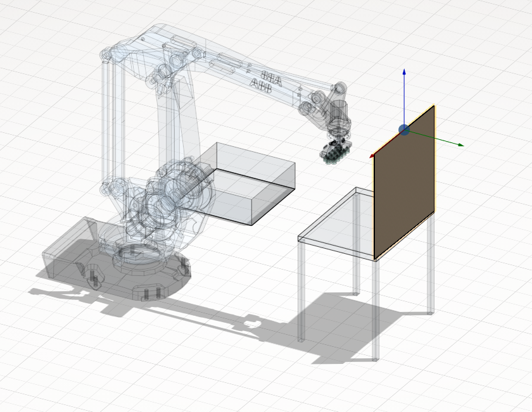Select the brown vertical panel on the table
This screenshot has height=412, width=532.
[404, 183]
